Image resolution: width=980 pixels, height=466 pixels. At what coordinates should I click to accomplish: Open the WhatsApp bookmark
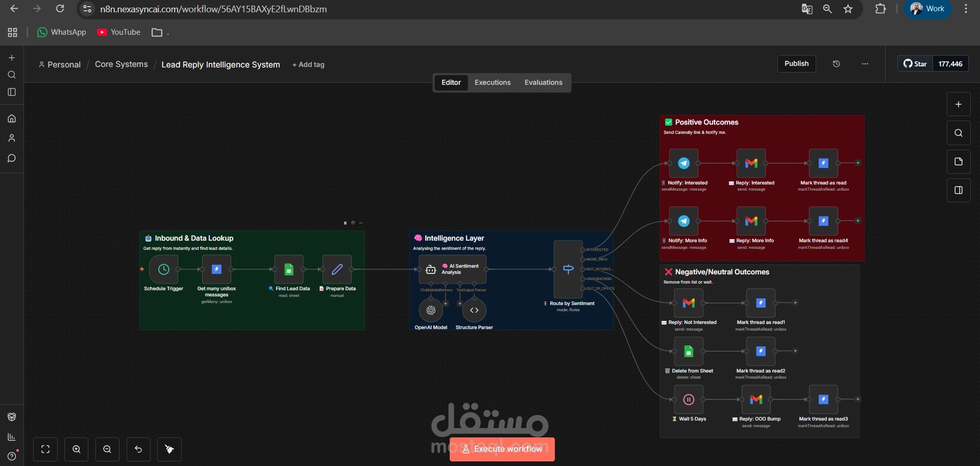click(x=62, y=32)
